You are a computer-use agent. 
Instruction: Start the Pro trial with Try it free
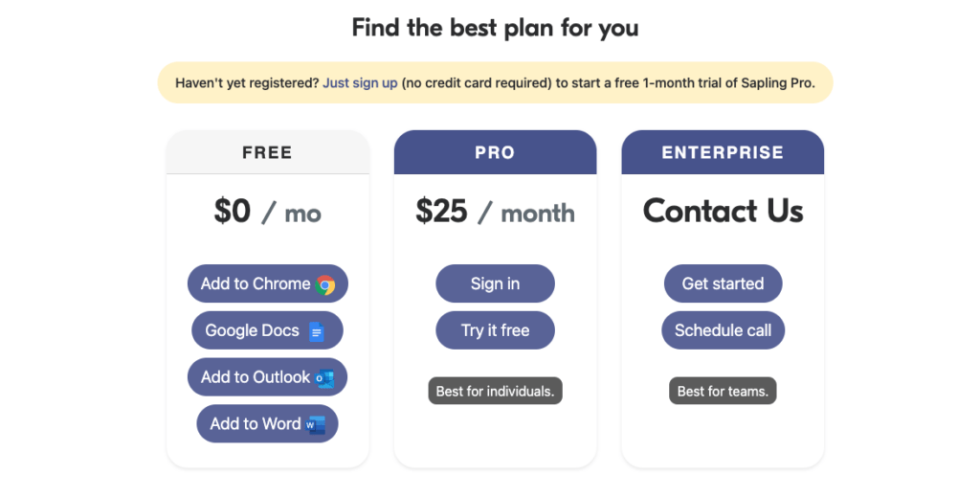point(495,330)
